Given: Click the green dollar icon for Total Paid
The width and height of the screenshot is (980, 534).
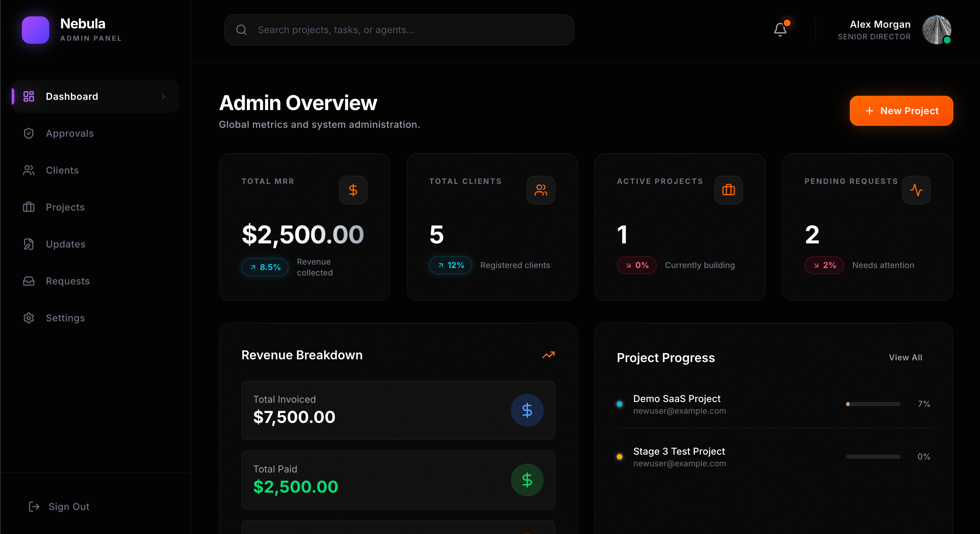Looking at the screenshot, I should tap(527, 480).
